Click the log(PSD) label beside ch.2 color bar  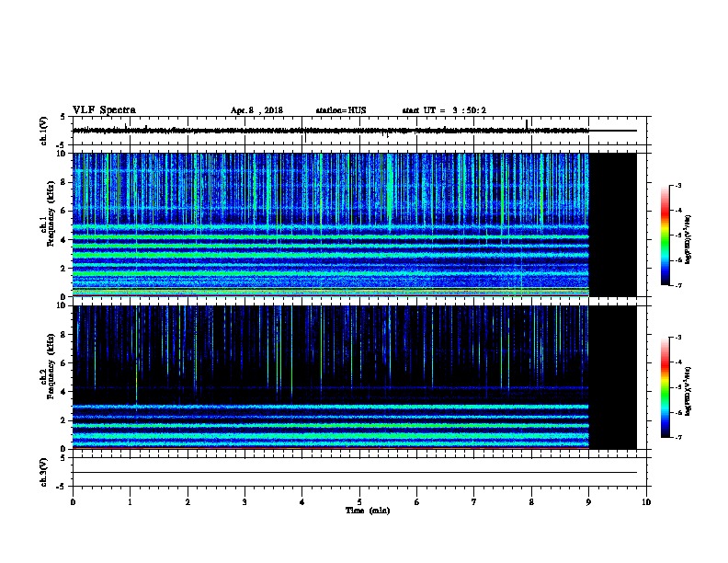(688, 391)
